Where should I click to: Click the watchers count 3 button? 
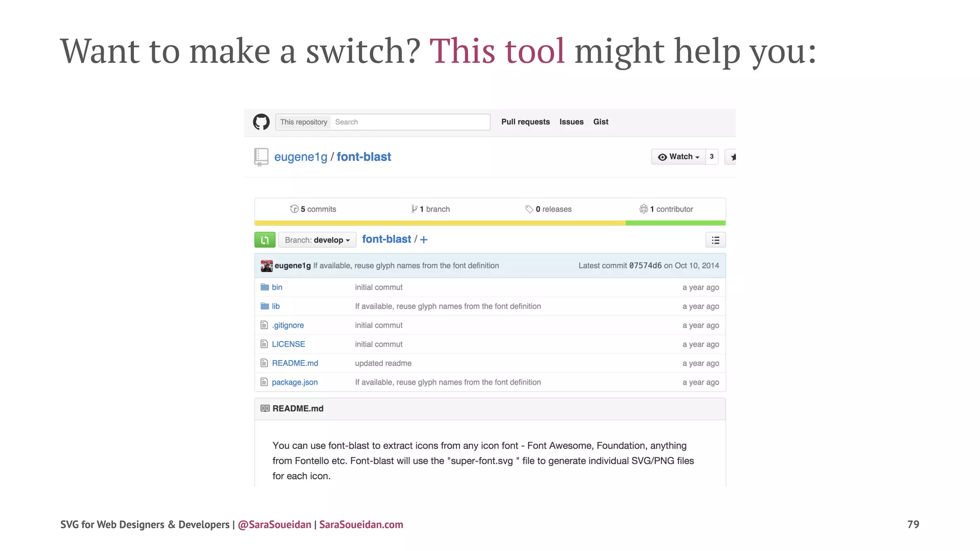coord(712,157)
